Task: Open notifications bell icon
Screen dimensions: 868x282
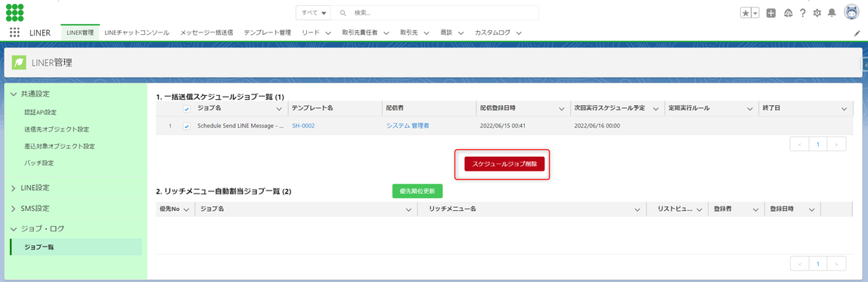Action: click(x=831, y=13)
